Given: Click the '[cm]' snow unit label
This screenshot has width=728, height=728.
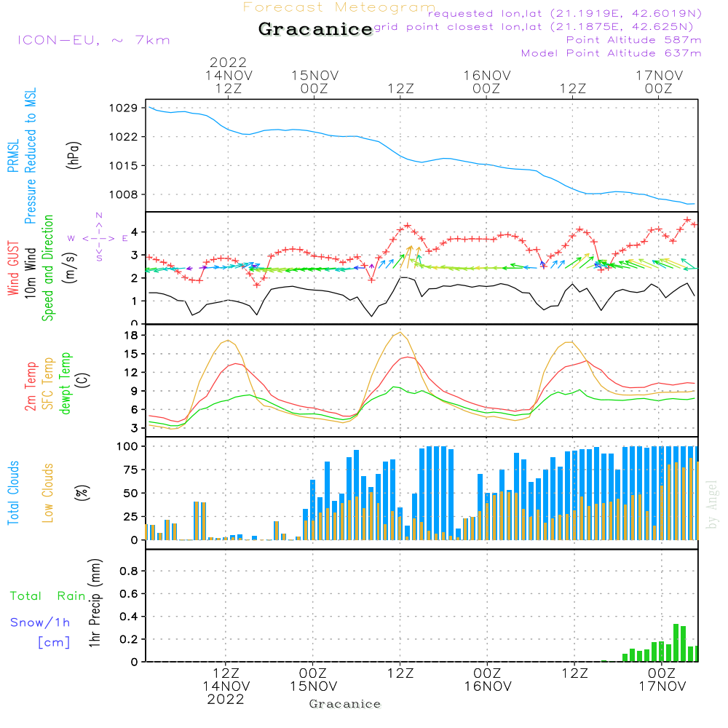Looking at the screenshot, I should point(54,643).
